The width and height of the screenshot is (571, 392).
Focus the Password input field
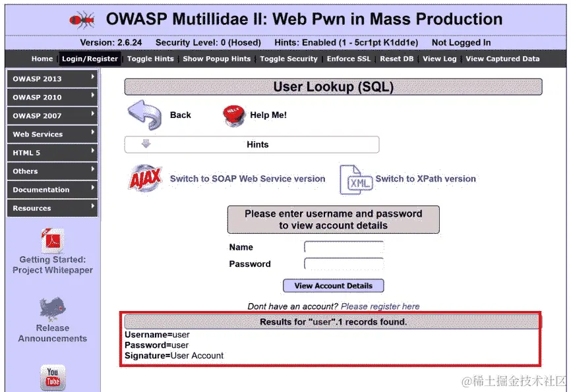344,264
